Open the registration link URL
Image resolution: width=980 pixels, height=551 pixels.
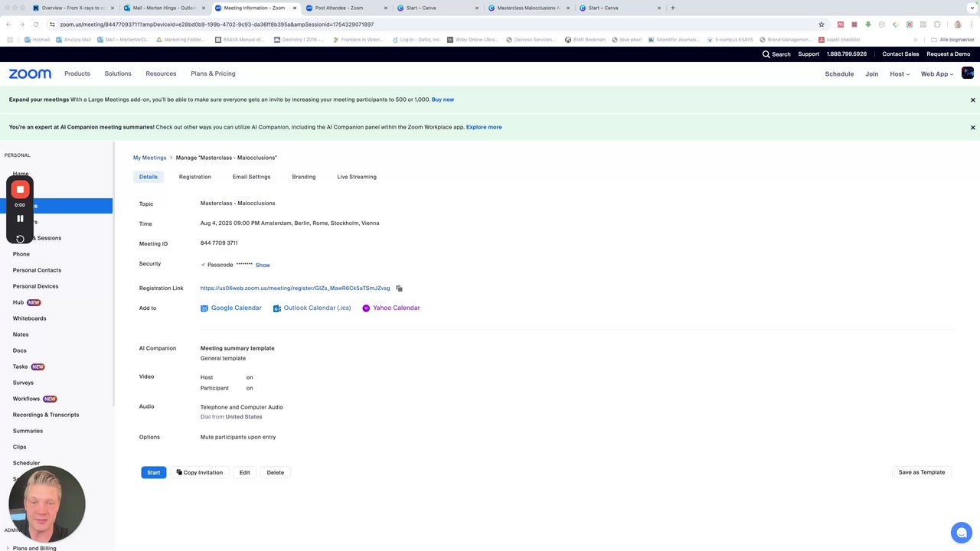pyautogui.click(x=295, y=289)
